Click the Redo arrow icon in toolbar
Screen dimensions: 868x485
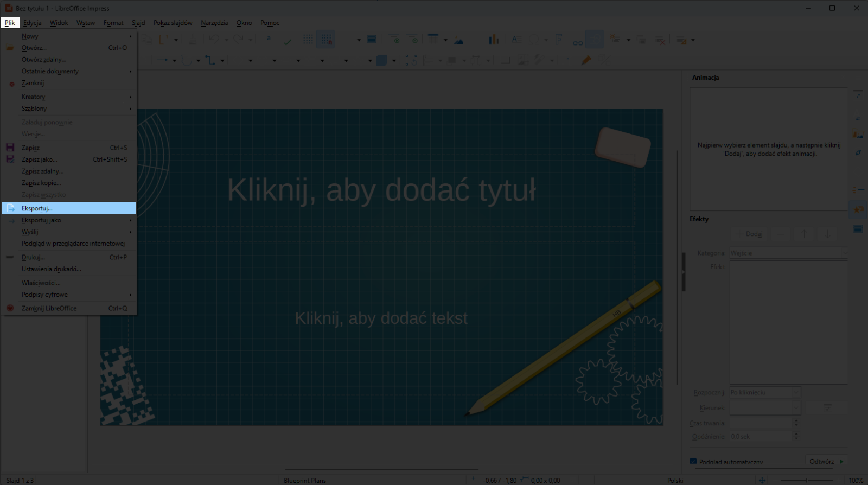(238, 39)
